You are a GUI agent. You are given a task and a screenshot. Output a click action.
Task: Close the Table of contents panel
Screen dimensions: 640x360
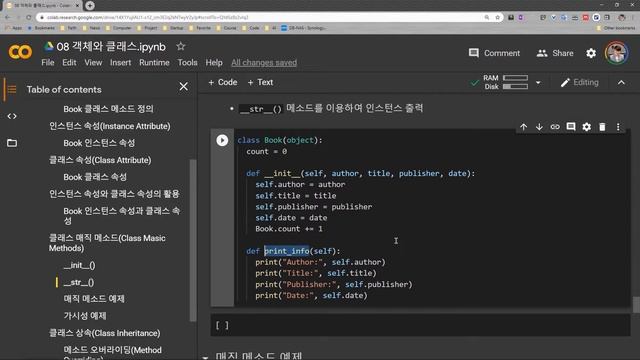pos(184,87)
